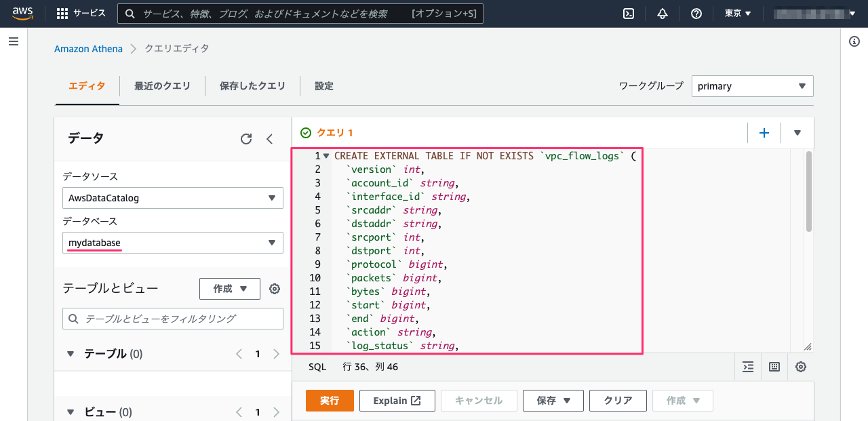The width and height of the screenshot is (868, 421).
Task: Go to previous views page
Action: click(239, 412)
